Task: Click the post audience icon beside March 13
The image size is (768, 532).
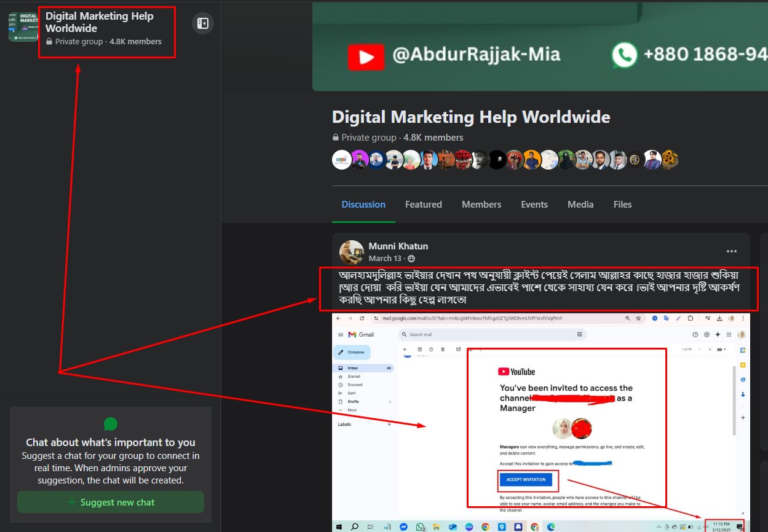Action: click(411, 259)
